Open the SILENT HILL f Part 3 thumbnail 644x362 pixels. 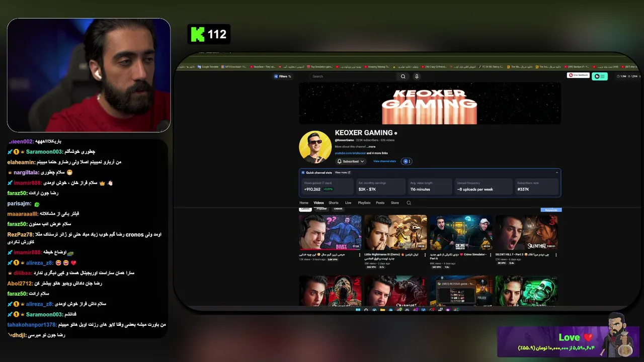point(527,232)
